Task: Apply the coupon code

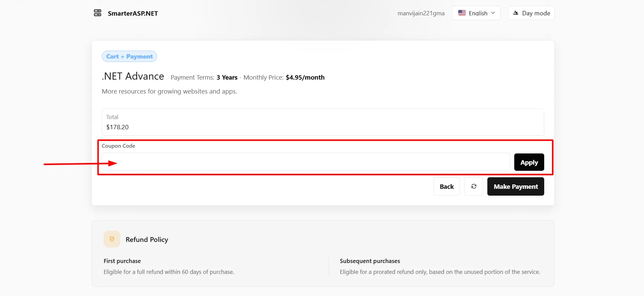Action: coord(529,162)
